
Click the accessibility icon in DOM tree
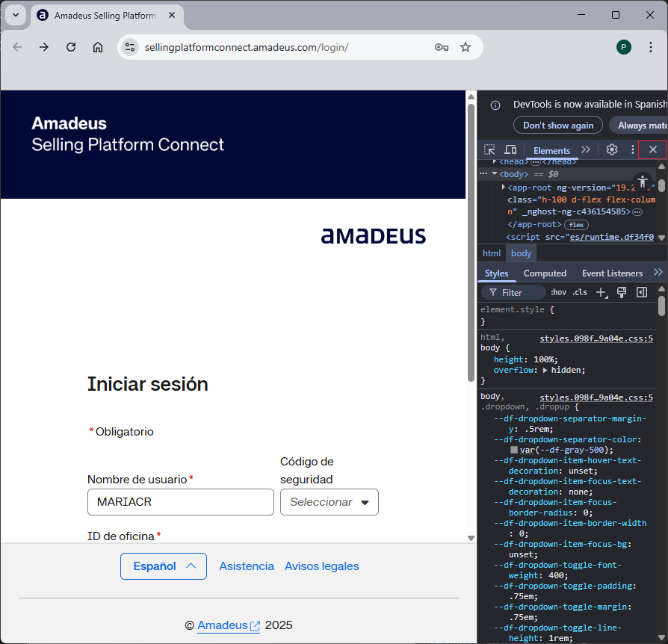click(643, 181)
